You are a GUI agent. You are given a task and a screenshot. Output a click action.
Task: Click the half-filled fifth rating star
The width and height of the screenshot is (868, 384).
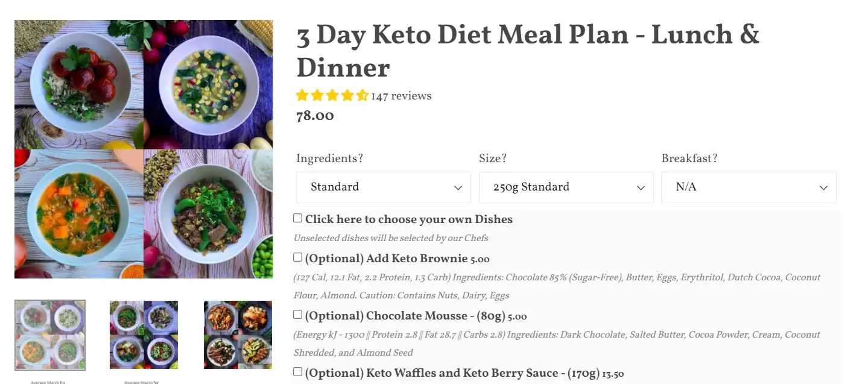coord(362,96)
